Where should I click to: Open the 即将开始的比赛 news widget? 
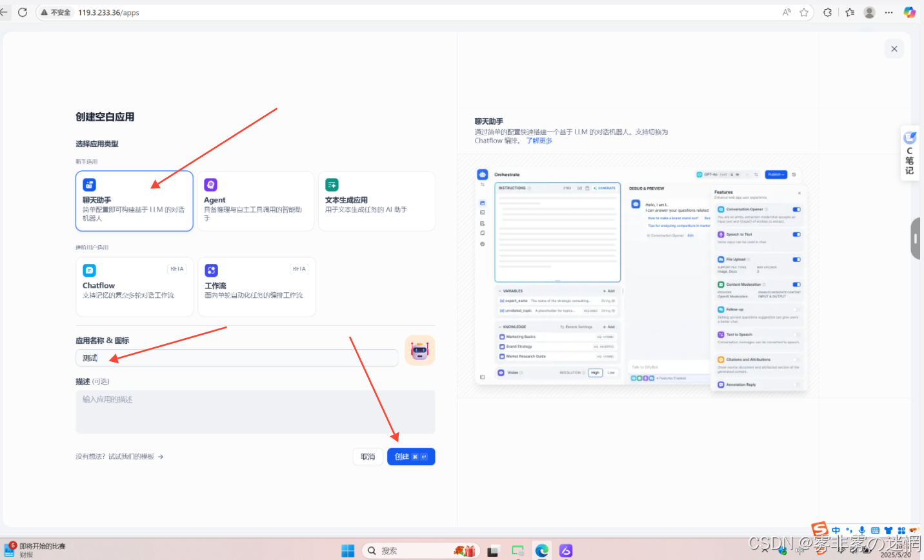click(35, 550)
